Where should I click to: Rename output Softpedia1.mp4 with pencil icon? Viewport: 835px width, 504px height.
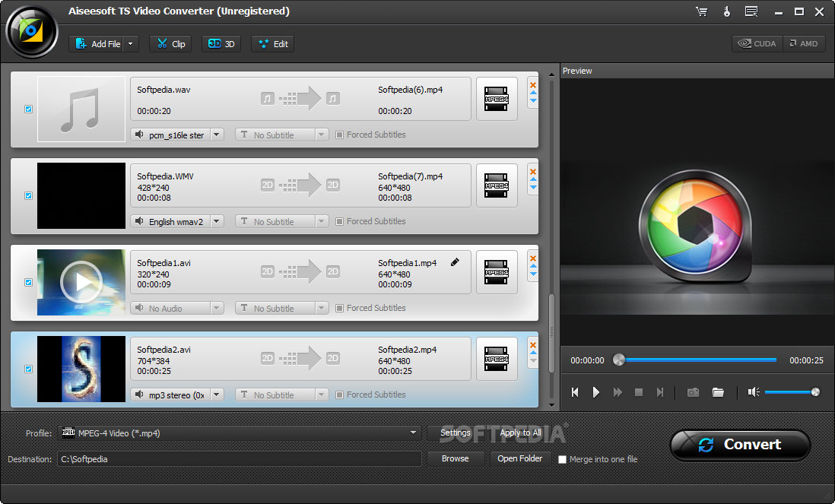click(x=455, y=262)
